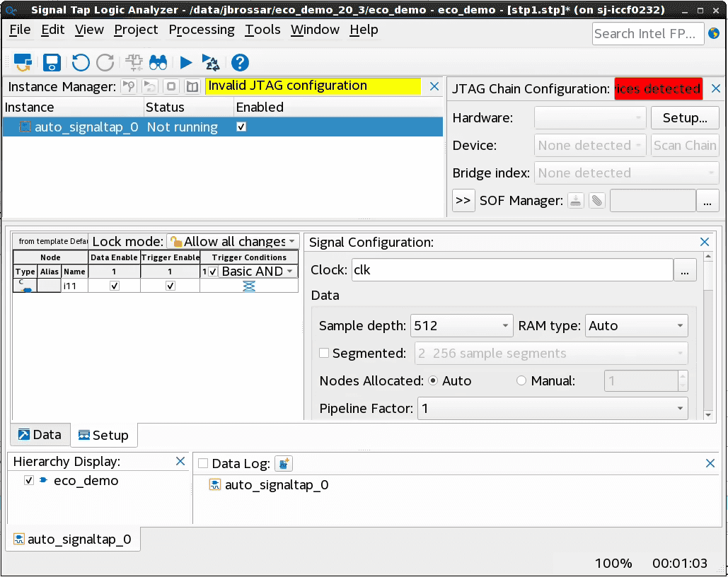This screenshot has height=577, width=728.
Task: Click the clock browse ellipsis button
Action: pyautogui.click(x=684, y=270)
